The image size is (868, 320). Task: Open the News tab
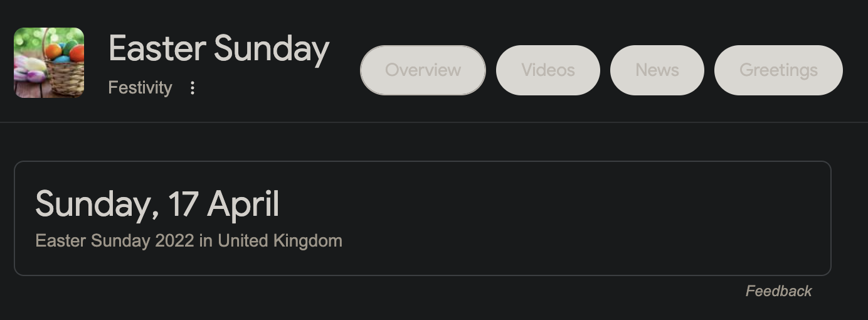[x=657, y=70]
